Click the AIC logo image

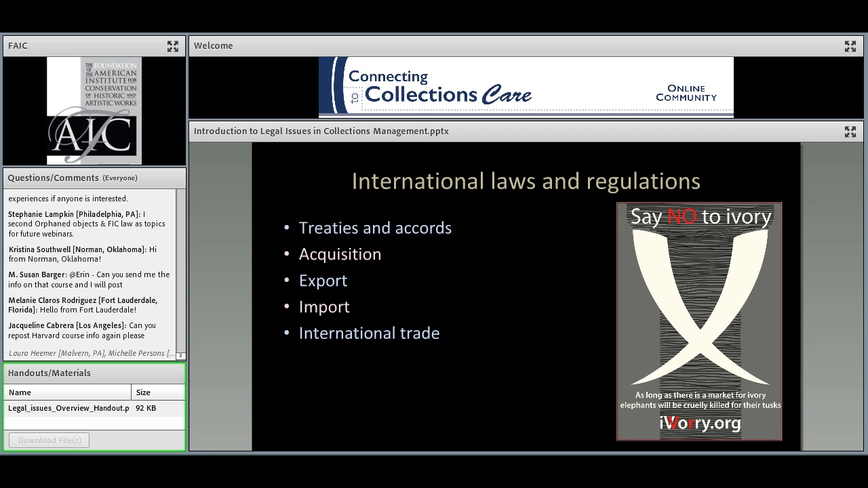click(94, 111)
